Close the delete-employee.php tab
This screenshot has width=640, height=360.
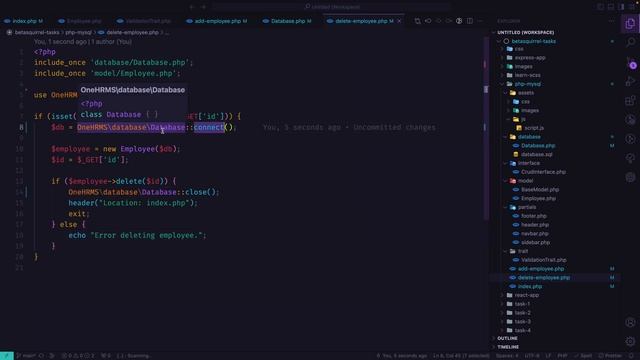[399, 21]
